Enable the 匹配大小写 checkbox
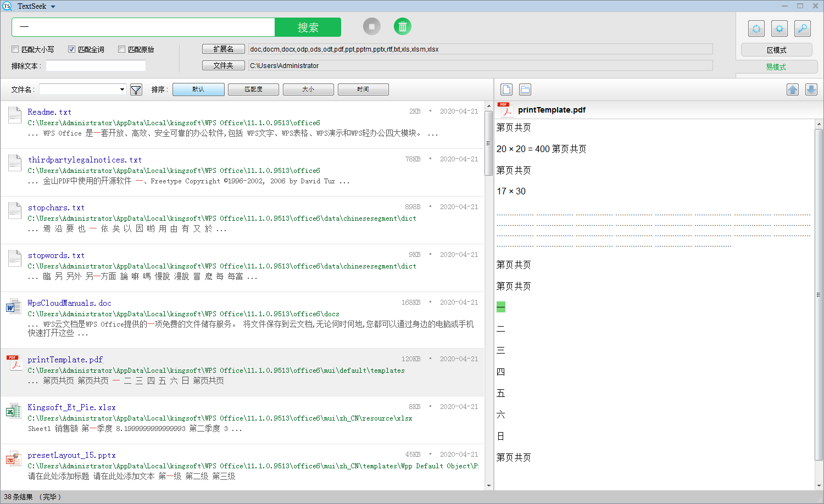 pos(15,49)
